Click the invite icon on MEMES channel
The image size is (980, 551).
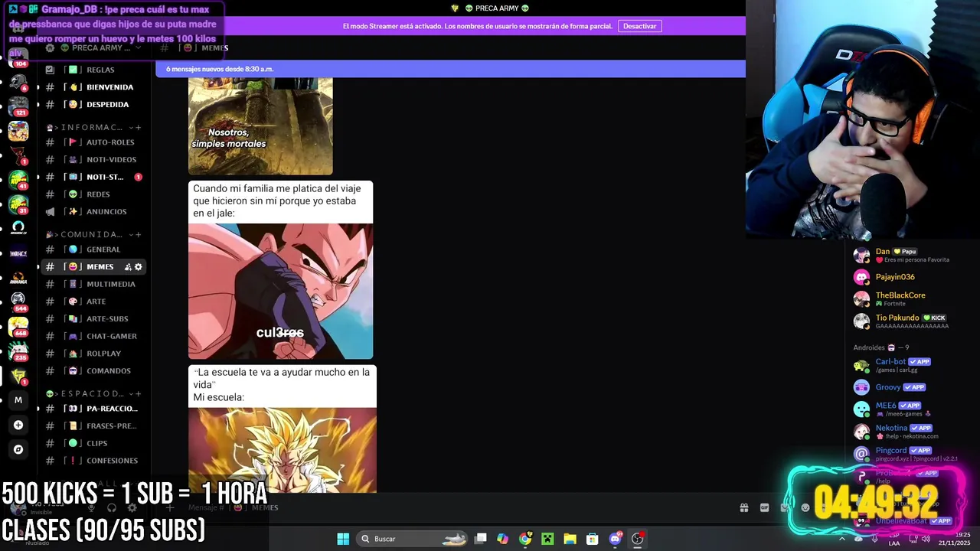click(x=127, y=267)
